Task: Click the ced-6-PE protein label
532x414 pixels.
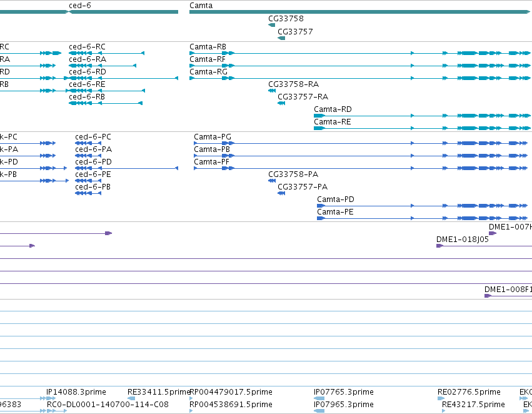Action: tap(93, 174)
